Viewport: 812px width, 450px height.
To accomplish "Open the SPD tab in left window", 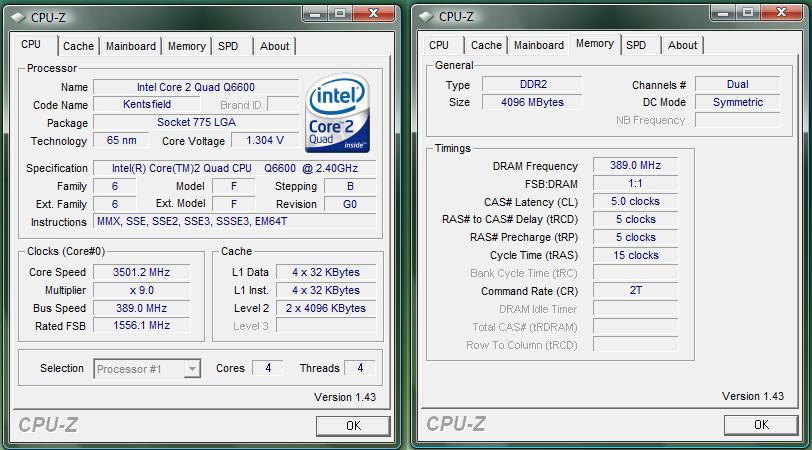I will (x=228, y=46).
